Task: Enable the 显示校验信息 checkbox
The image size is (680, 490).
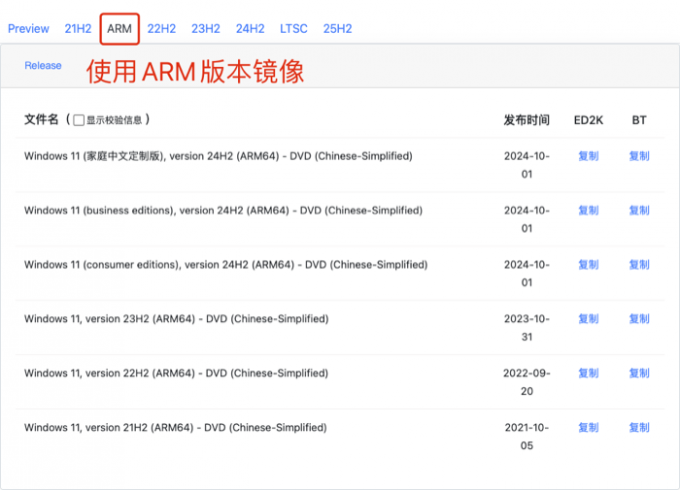Action: pos(78,120)
